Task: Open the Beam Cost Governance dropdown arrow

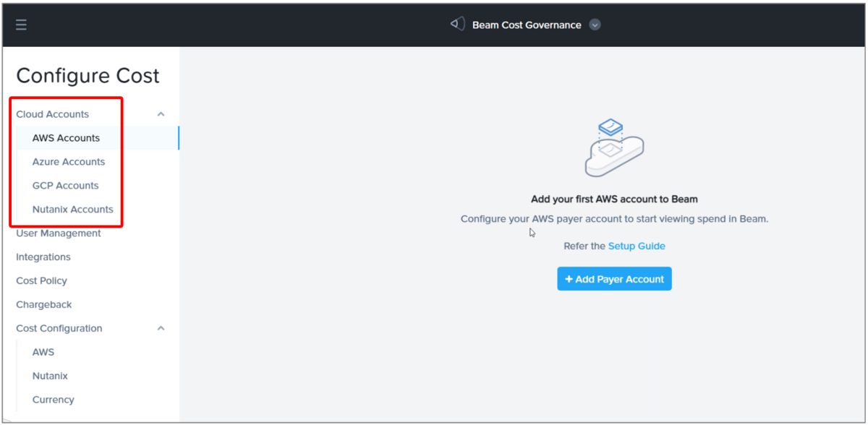Action: pos(595,25)
